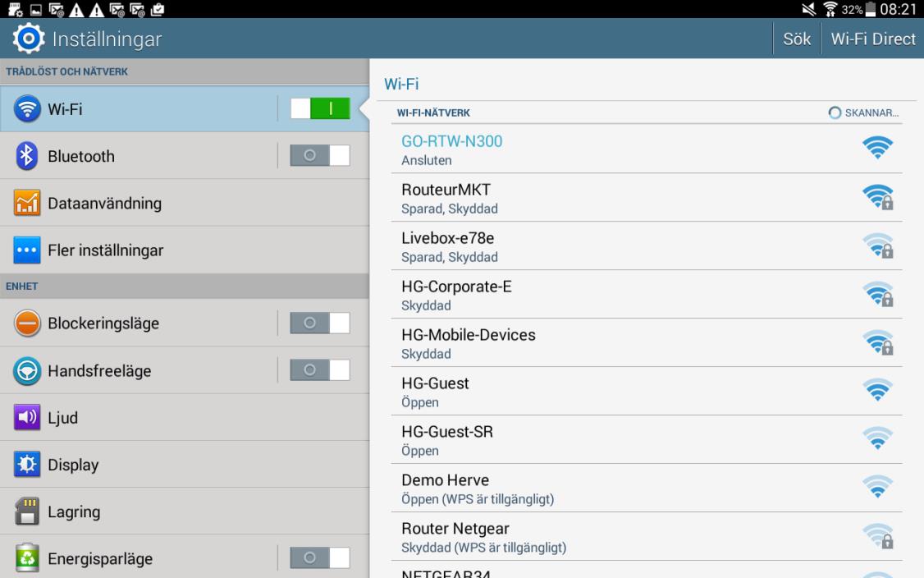Connect to HG-Guest-SR network

647,439
